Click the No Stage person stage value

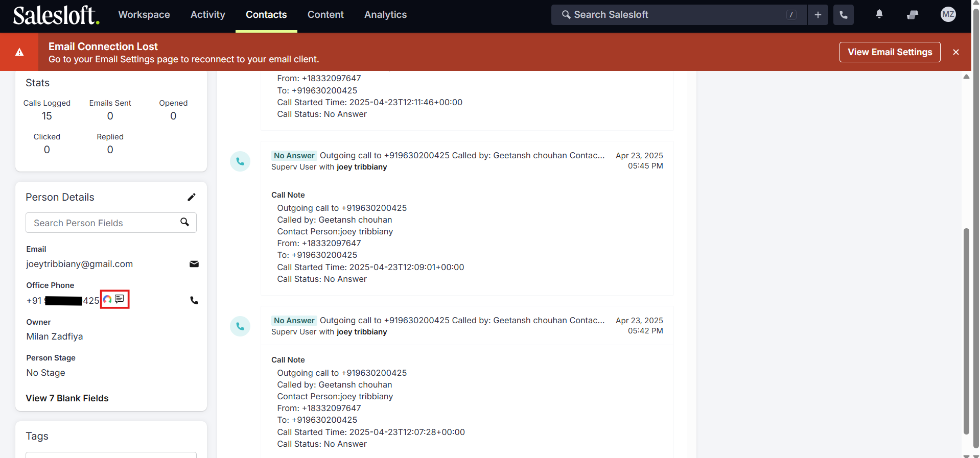(x=46, y=373)
